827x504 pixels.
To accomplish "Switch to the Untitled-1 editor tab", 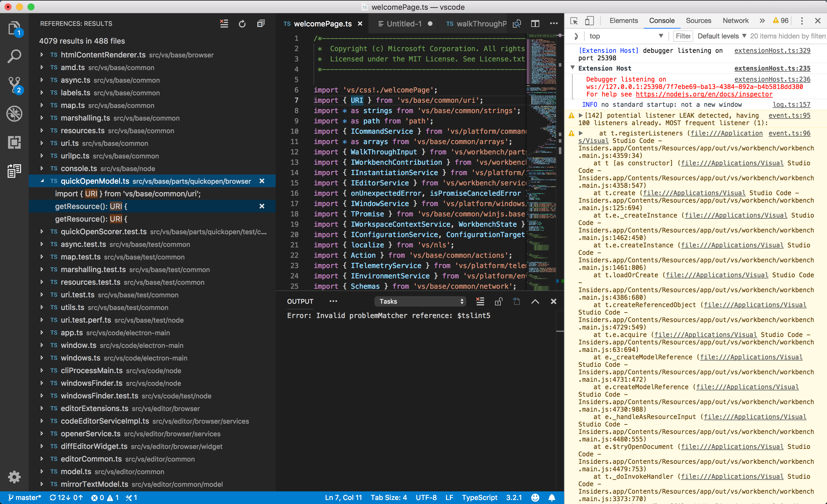I will pyautogui.click(x=404, y=24).
